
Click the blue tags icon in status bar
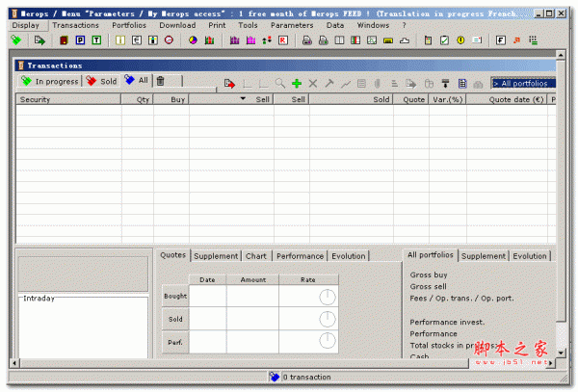pyautogui.click(x=275, y=377)
